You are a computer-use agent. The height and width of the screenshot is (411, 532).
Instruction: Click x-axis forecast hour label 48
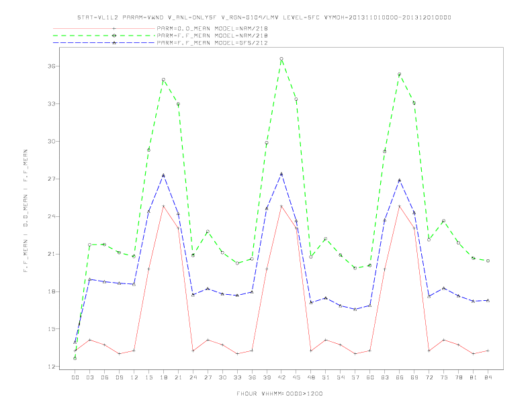click(x=311, y=377)
